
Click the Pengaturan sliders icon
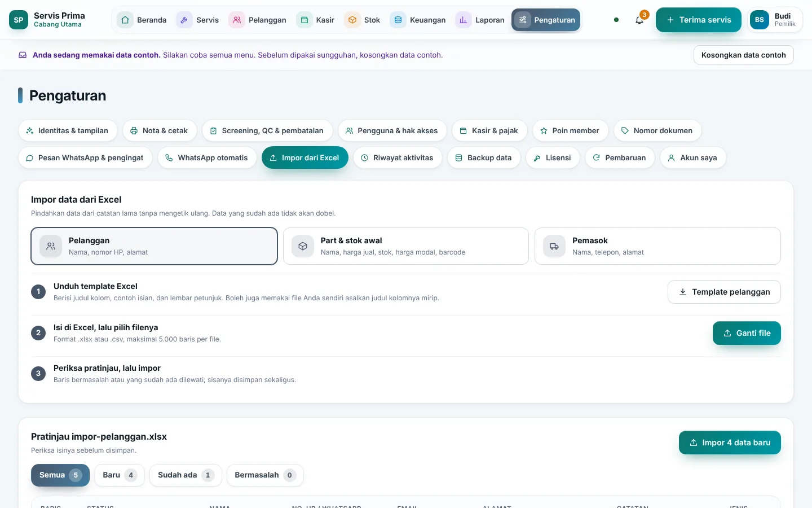[x=523, y=20]
